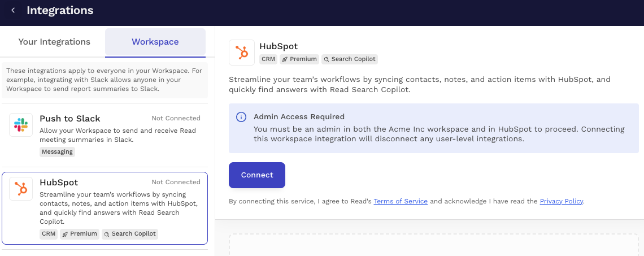644x256 pixels.
Task: Click the large HubSpot logo in details
Action: point(242,53)
